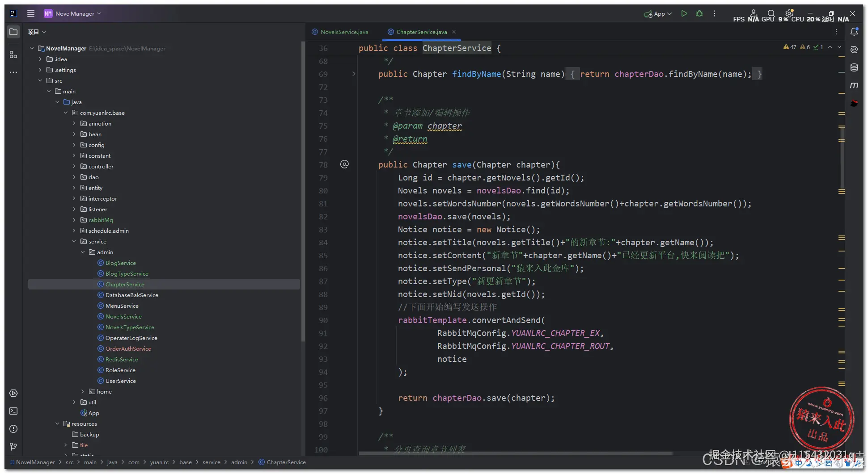868x474 pixels.
Task: Expand the .settings folder
Action: [40, 70]
